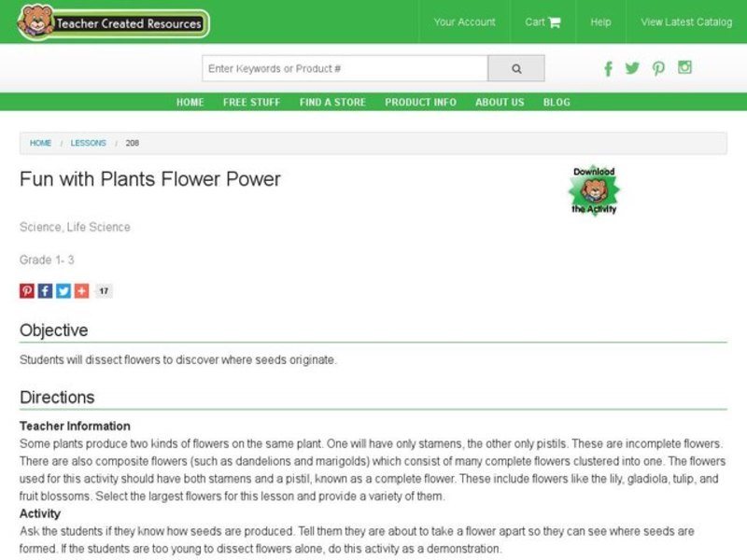The height and width of the screenshot is (560, 747).
Task: Open LESSONS from the breadcrumb trail
Action: [88, 143]
